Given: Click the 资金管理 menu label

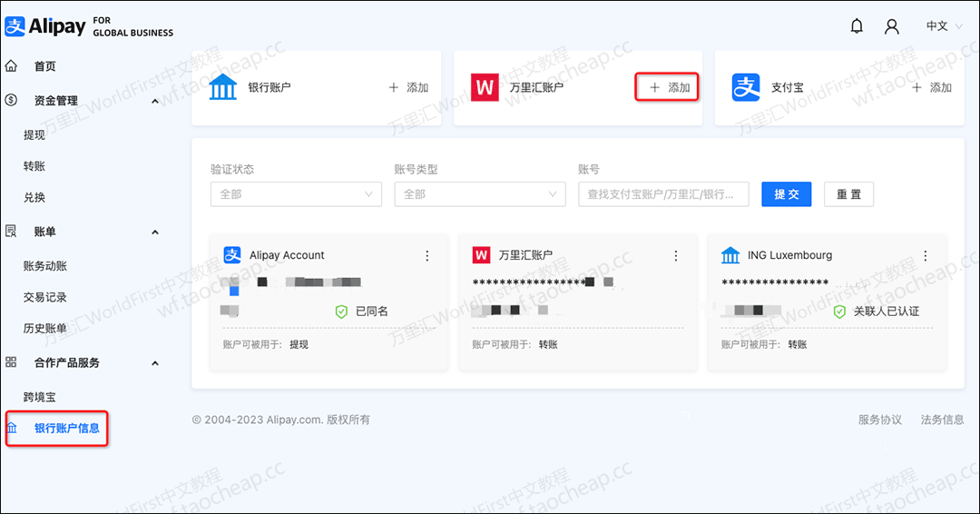Looking at the screenshot, I should click(x=56, y=101).
